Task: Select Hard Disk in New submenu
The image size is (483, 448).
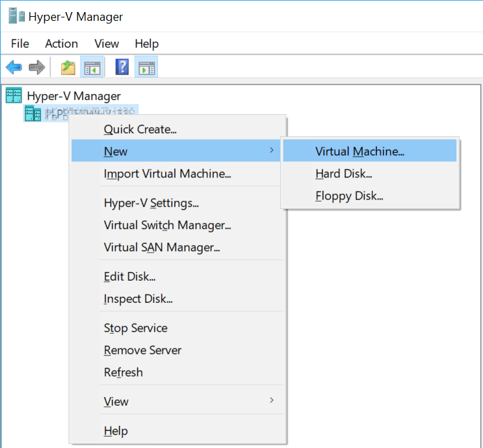Action: 369,174
